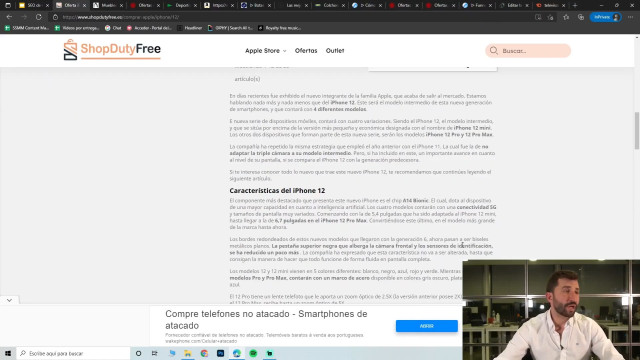The image size is (640, 360).
Task: Open the Ofertas menu item
Action: 306,51
